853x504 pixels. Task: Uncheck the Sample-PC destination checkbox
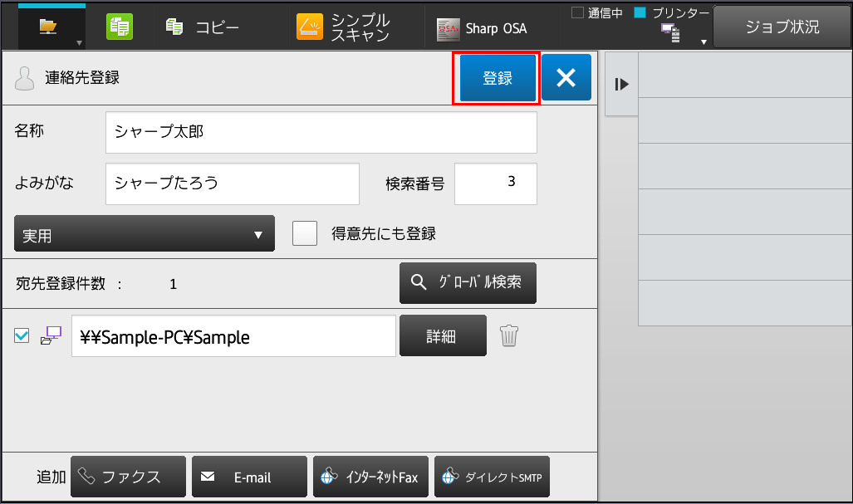(x=22, y=335)
